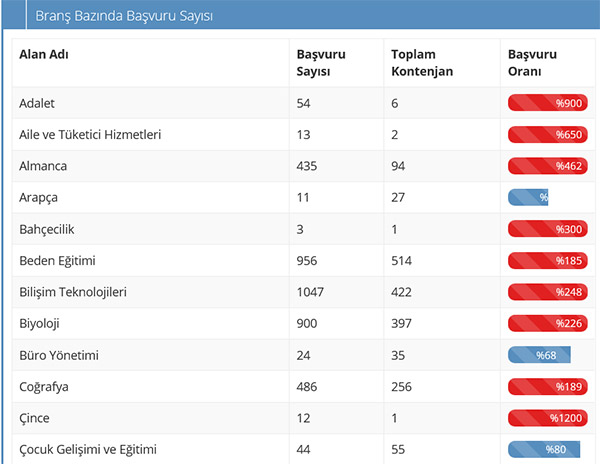Click the "Branş Bazında Başvuru Sayısı" panel title
600x464 pixels.
(x=123, y=17)
